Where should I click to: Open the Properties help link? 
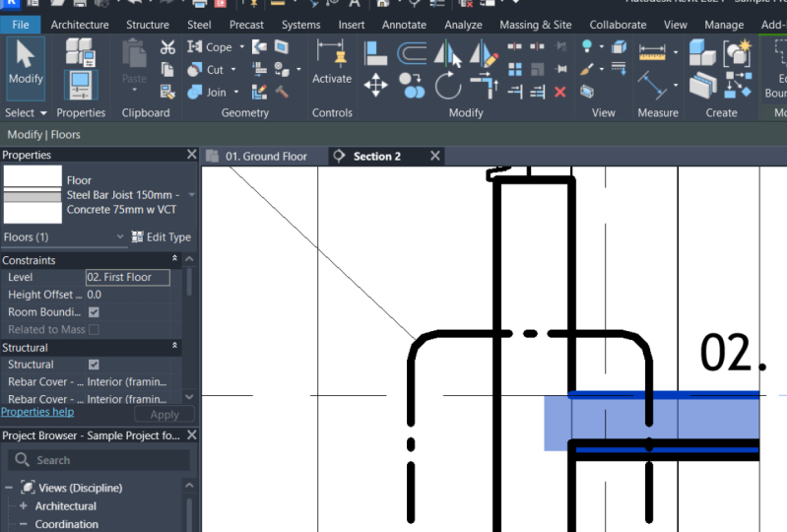37,412
